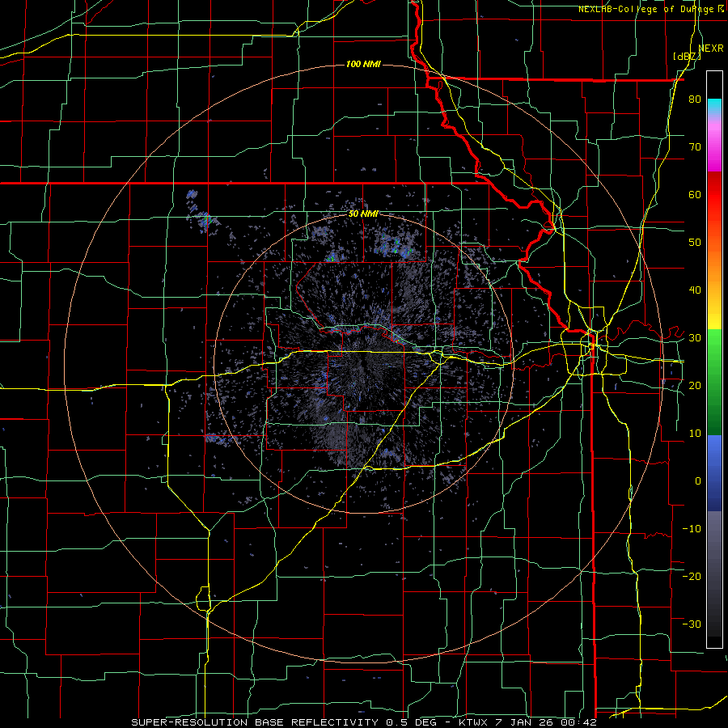Click the 70 value on dBZ scale
The width and height of the screenshot is (728, 728).
(x=695, y=147)
